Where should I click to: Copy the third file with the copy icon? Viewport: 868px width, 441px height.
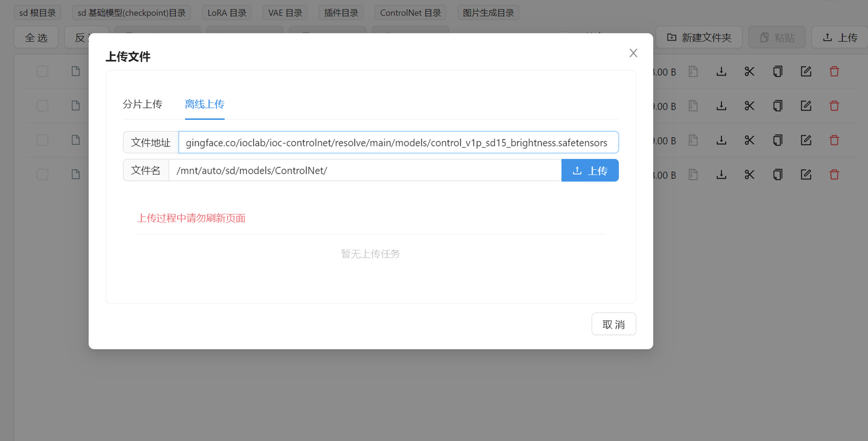click(777, 140)
